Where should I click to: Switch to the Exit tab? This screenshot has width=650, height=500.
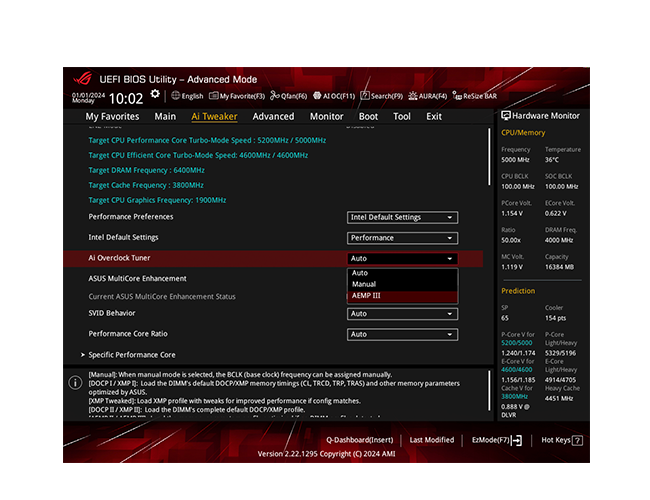click(434, 117)
